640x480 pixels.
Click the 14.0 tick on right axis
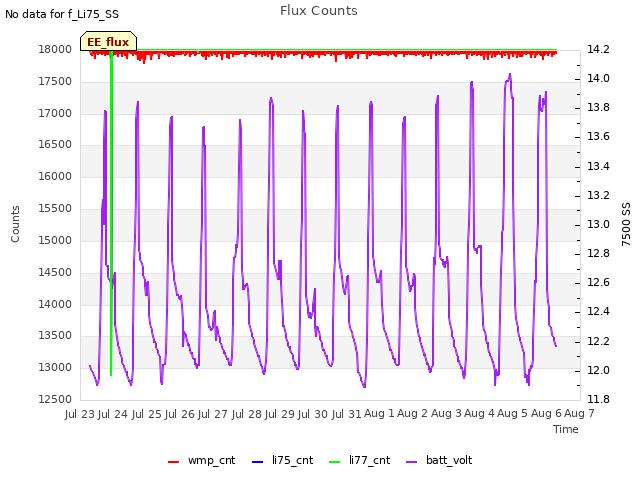coord(598,78)
